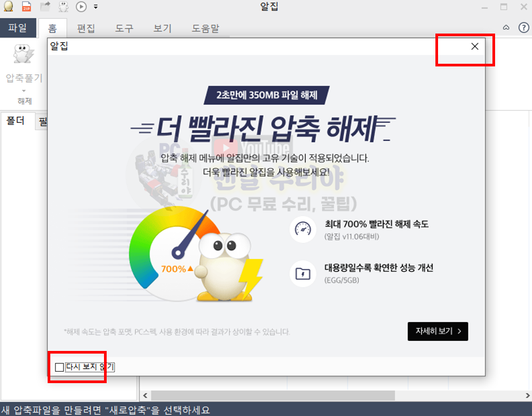Click the egg mascot with gauge illustration
532x416 pixels.
click(x=196, y=254)
